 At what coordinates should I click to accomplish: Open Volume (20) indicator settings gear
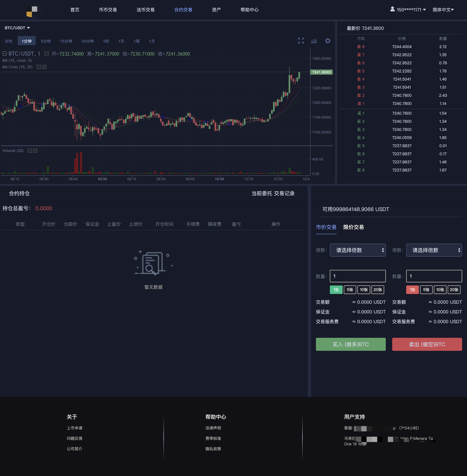(x=30, y=151)
